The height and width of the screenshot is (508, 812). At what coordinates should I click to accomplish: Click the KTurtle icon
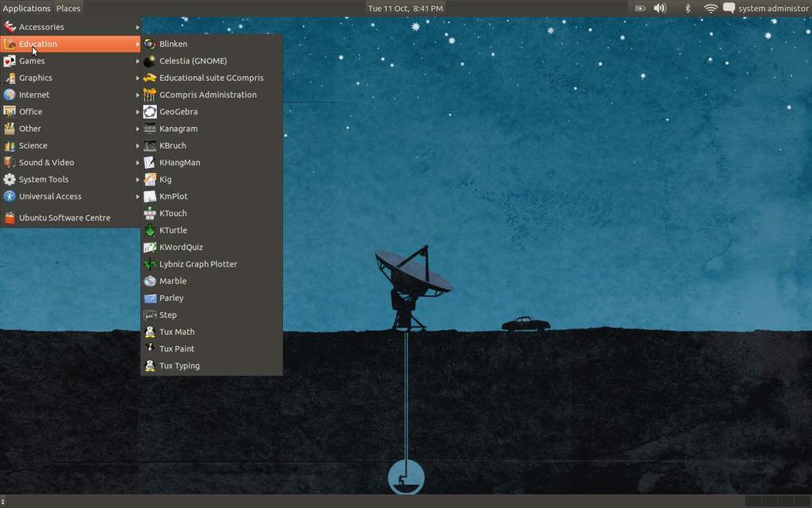(150, 230)
